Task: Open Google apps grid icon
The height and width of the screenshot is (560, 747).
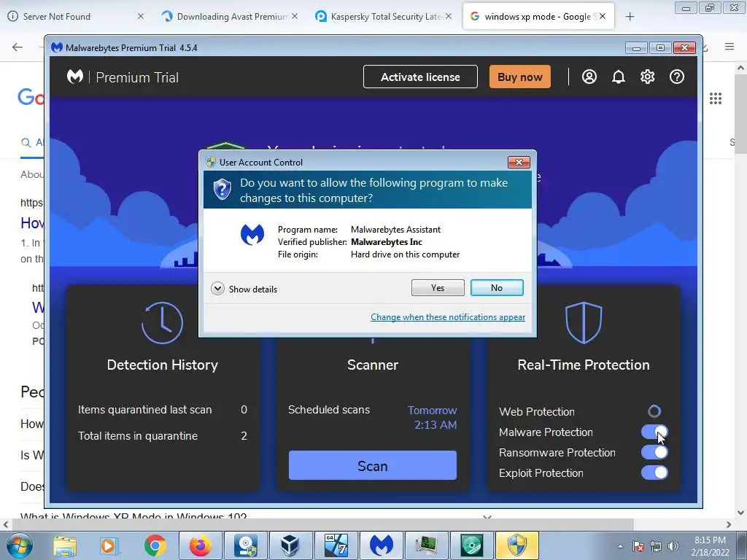Action: click(716, 98)
